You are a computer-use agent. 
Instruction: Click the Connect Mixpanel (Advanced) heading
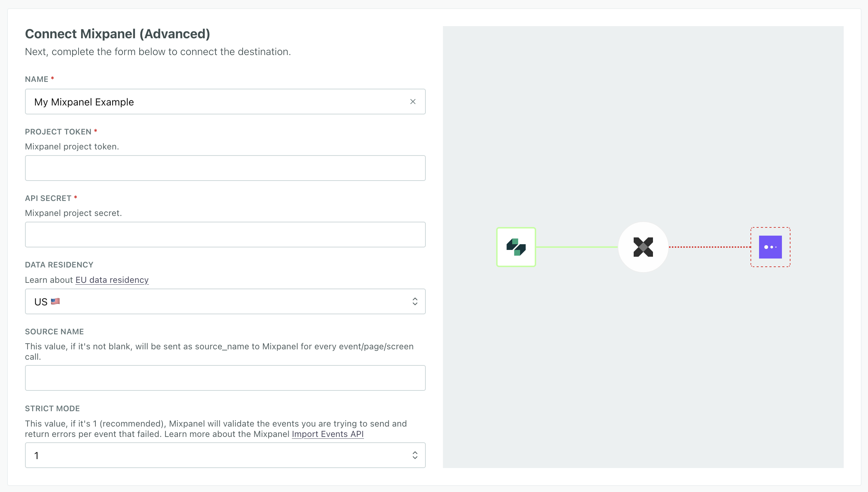(118, 34)
